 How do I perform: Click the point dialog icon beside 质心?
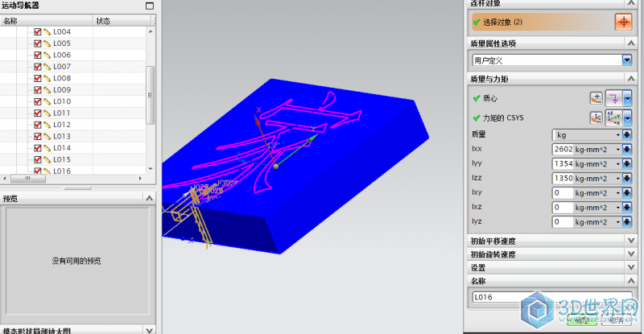click(596, 98)
